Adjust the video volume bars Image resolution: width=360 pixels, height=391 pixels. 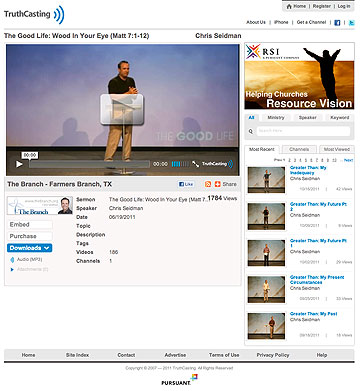tap(180, 164)
